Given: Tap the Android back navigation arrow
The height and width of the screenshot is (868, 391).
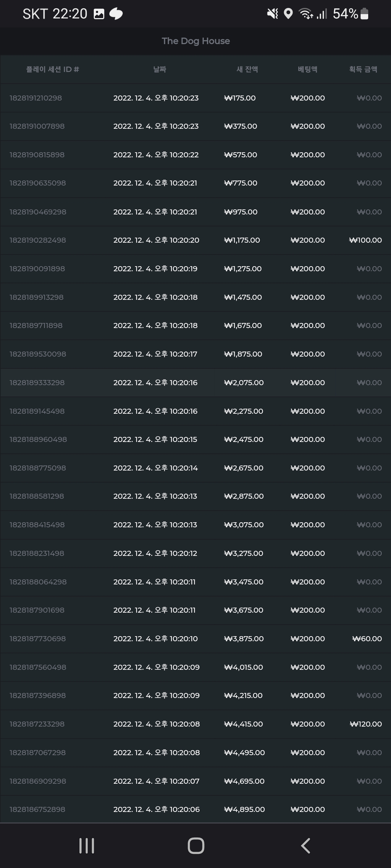Looking at the screenshot, I should tap(306, 846).
